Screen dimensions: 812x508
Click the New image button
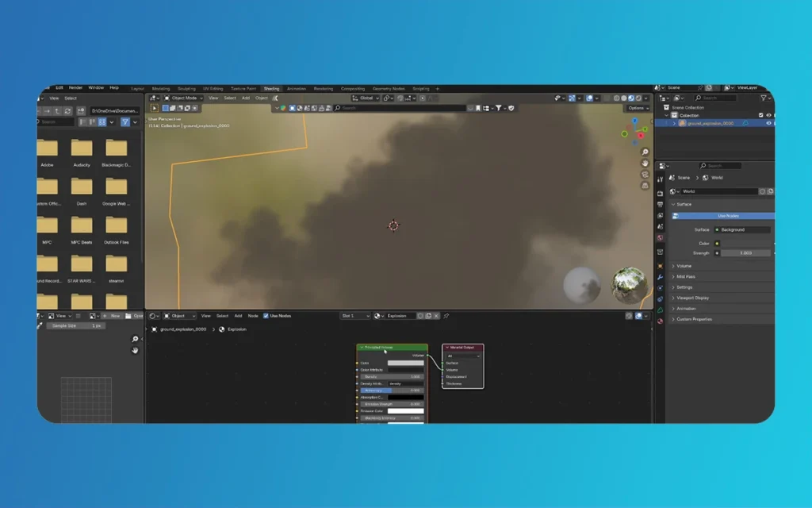click(x=111, y=316)
